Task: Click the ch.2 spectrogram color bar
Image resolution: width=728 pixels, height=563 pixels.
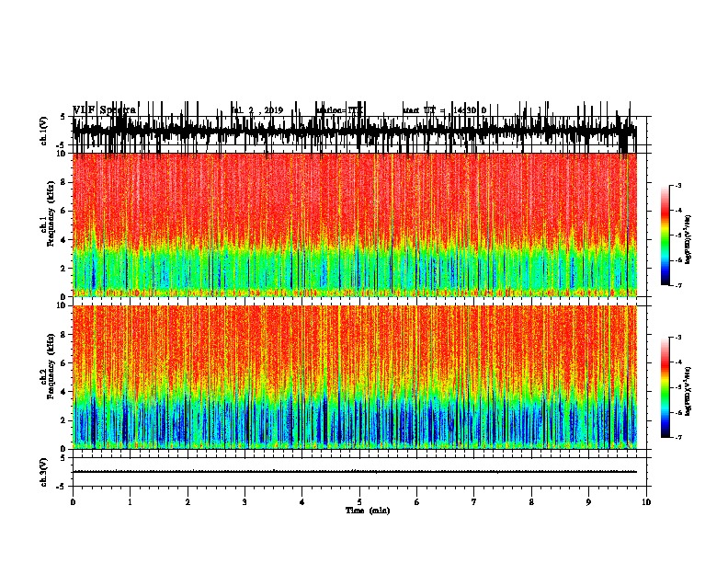Action: [665, 387]
